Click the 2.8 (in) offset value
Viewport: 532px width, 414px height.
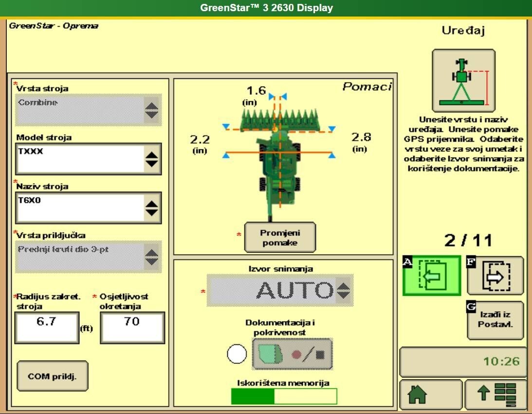pyautogui.click(x=361, y=142)
